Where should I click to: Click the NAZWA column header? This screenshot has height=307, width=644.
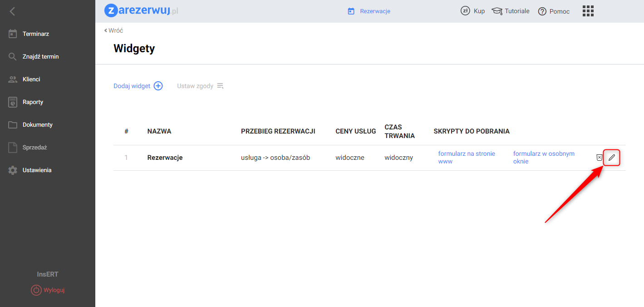159,131
